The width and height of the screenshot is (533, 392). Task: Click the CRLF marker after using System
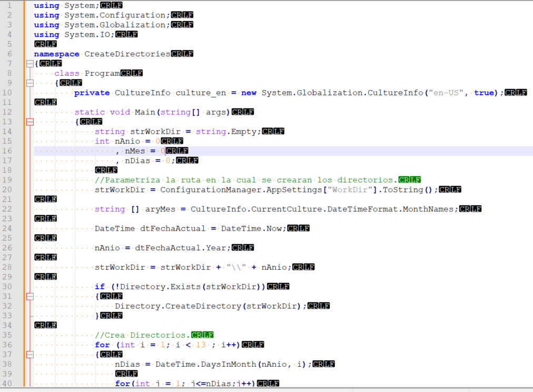(111, 6)
